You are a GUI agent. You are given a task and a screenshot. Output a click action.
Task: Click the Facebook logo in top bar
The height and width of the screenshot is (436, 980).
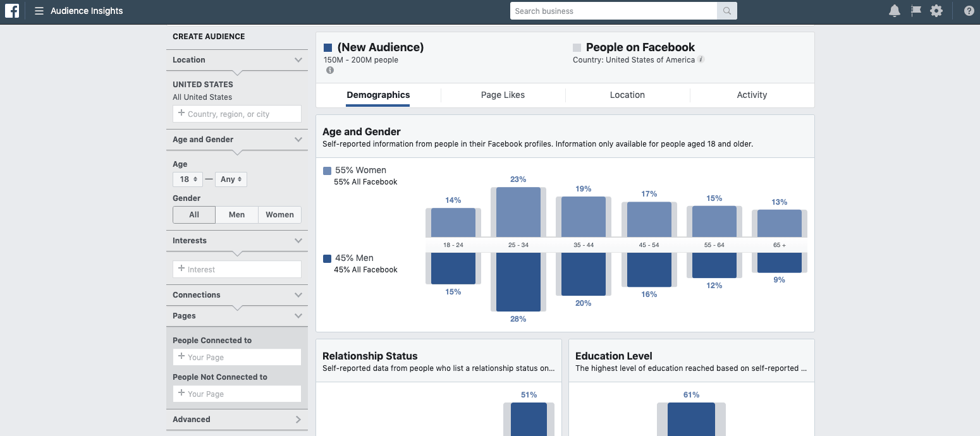click(x=12, y=11)
